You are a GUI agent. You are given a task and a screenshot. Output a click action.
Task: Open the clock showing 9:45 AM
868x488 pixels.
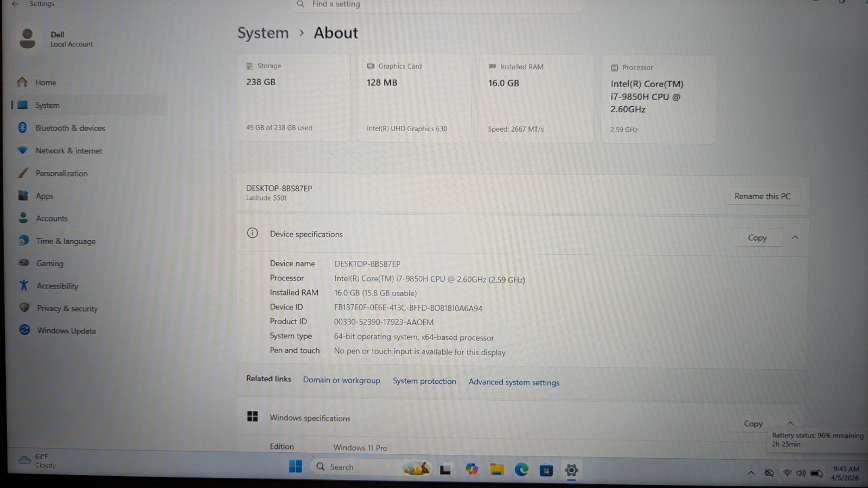(x=845, y=473)
